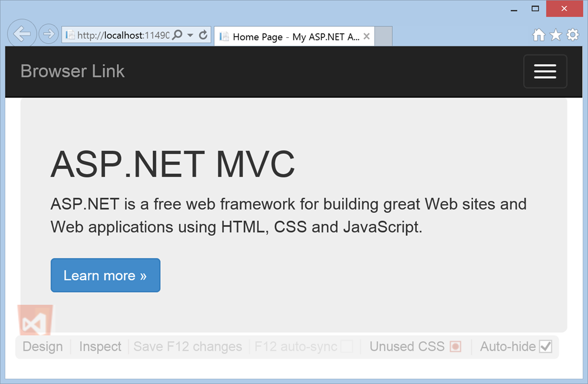Screen dimensions: 588x384
Task: Click the browser Forward arrow button
Action: (49, 34)
